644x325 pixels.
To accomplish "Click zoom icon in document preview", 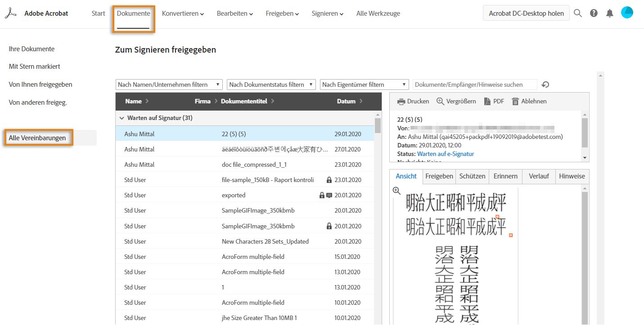I will tap(396, 191).
